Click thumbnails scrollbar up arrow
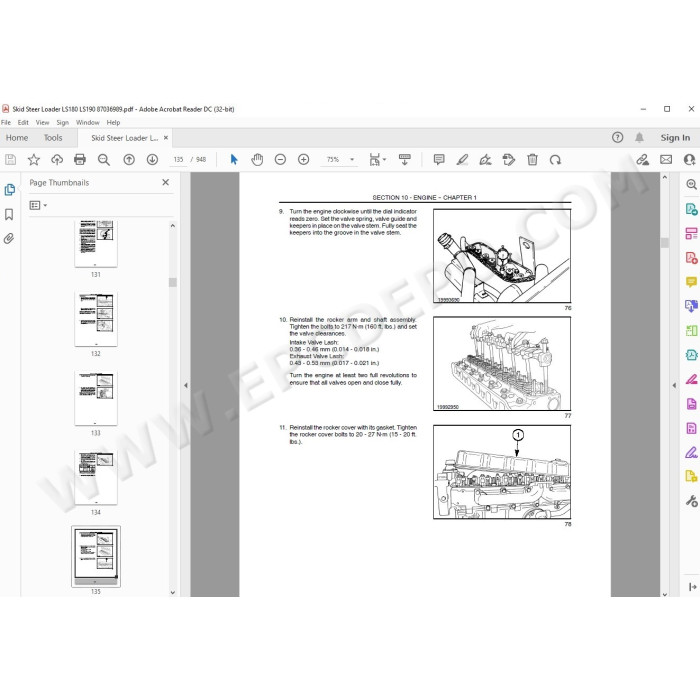700x700 pixels. click(x=173, y=226)
